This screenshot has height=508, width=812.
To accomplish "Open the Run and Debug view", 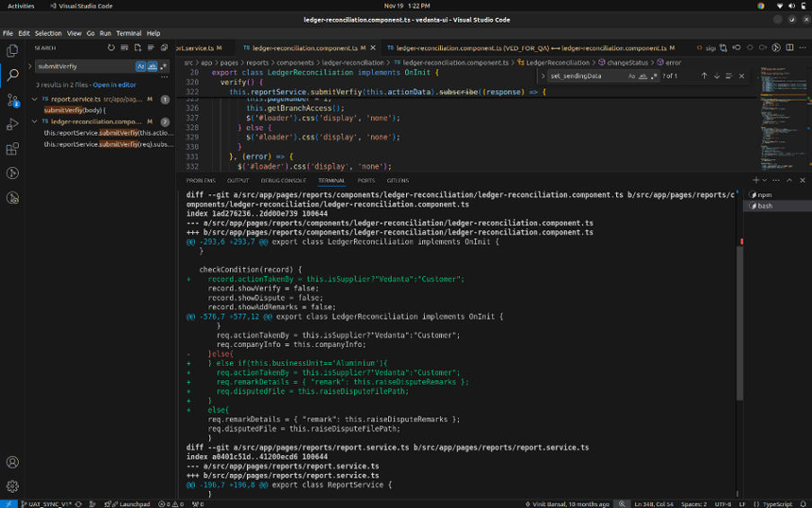I will (13, 124).
